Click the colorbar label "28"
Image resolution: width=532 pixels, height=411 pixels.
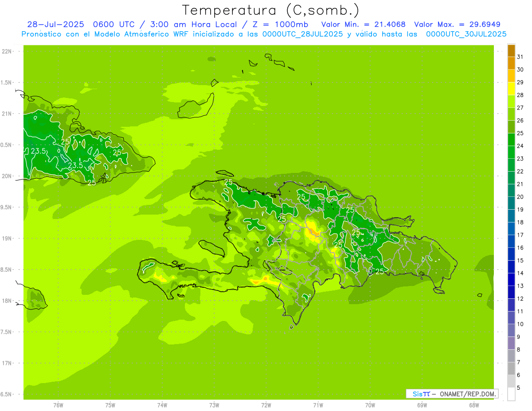click(520, 95)
